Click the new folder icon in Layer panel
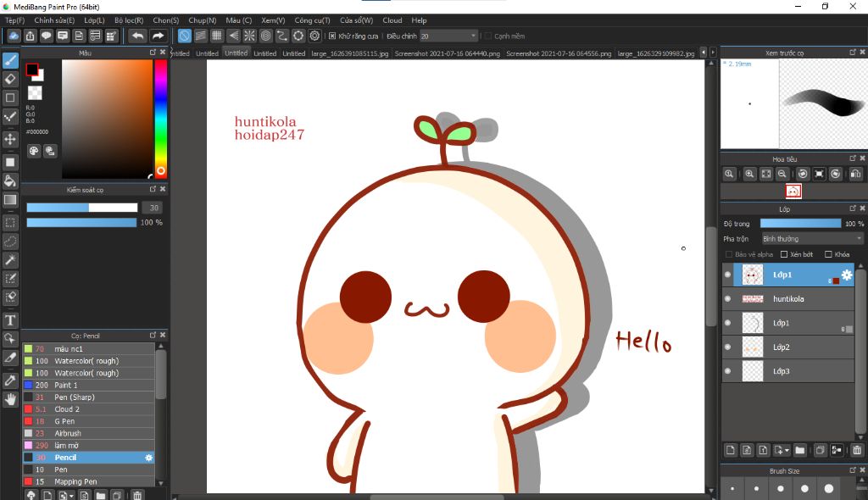The image size is (868, 500). (800, 450)
